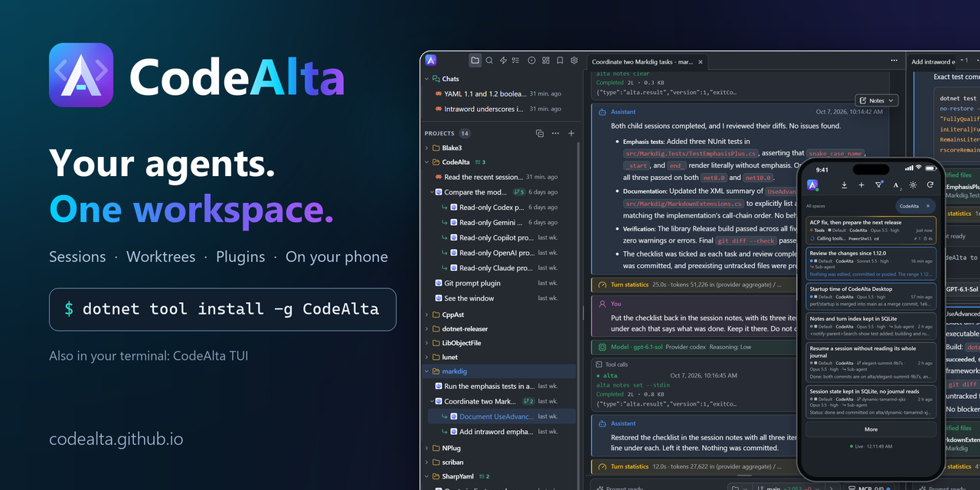Click the codealta.github.io link
Viewport: 980px width, 490px height.
point(116,439)
